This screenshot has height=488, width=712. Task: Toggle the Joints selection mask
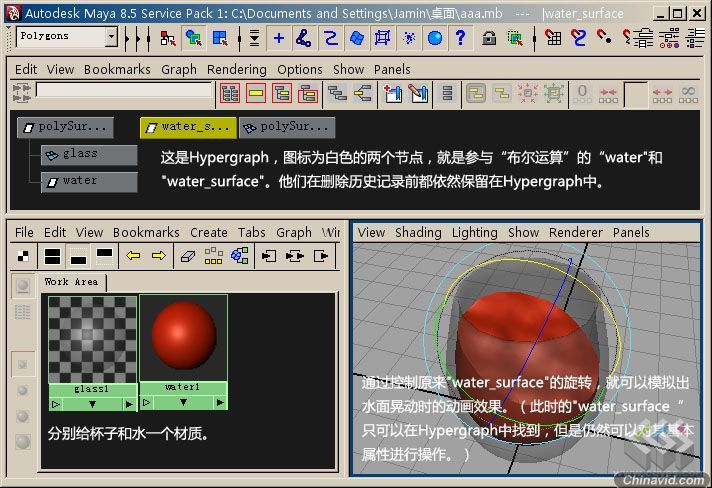[304, 38]
